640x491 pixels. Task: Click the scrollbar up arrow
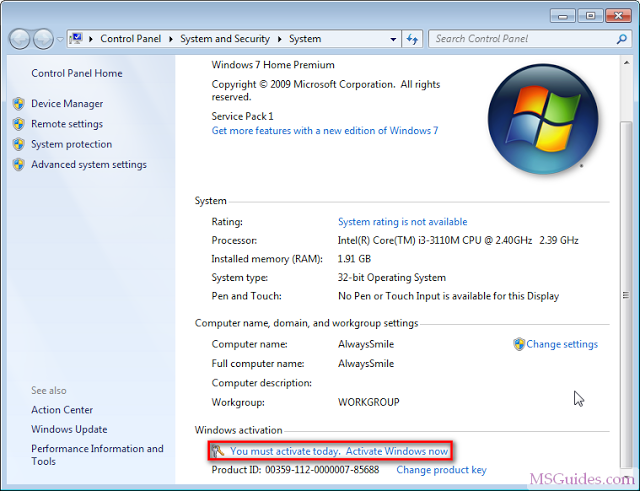point(626,63)
